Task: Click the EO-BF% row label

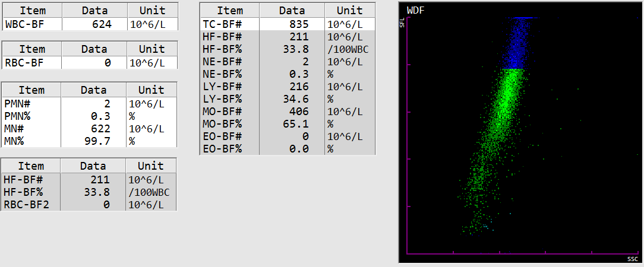Action: pos(222,149)
